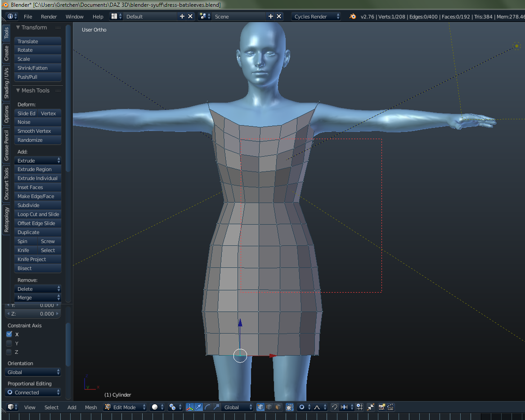Click the OpenGL render animation clapper icon
The height and width of the screenshot is (420, 525).
[390, 407]
